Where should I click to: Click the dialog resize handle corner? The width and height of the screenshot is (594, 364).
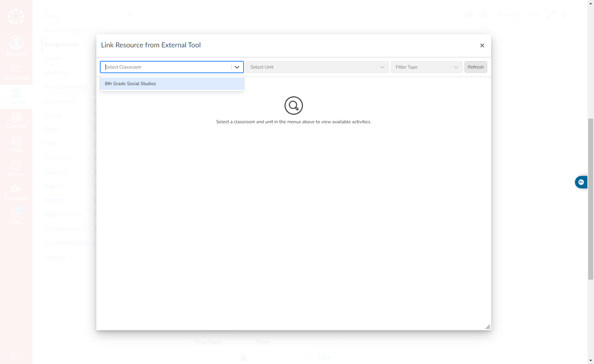pyautogui.click(x=488, y=327)
